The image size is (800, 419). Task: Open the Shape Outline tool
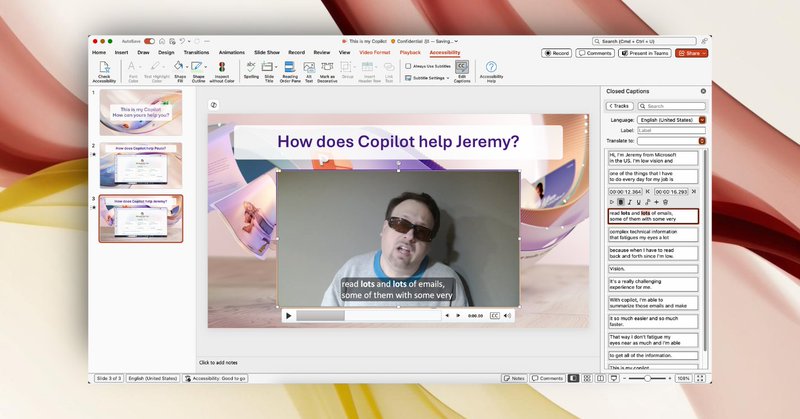(198, 71)
